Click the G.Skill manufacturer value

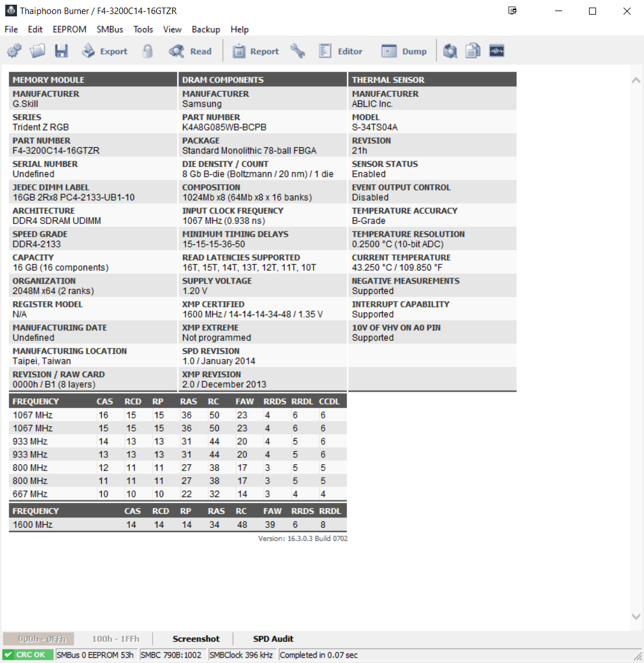(25, 104)
